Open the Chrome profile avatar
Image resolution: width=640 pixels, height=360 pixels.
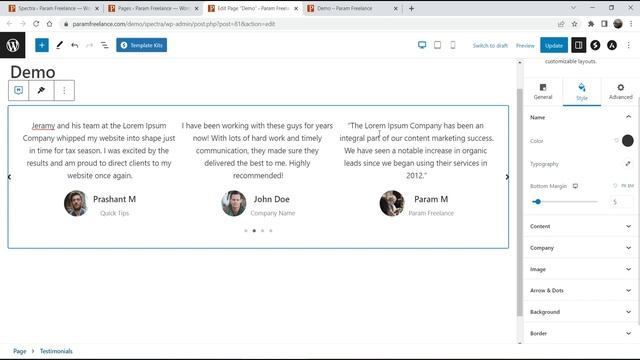[618, 24]
